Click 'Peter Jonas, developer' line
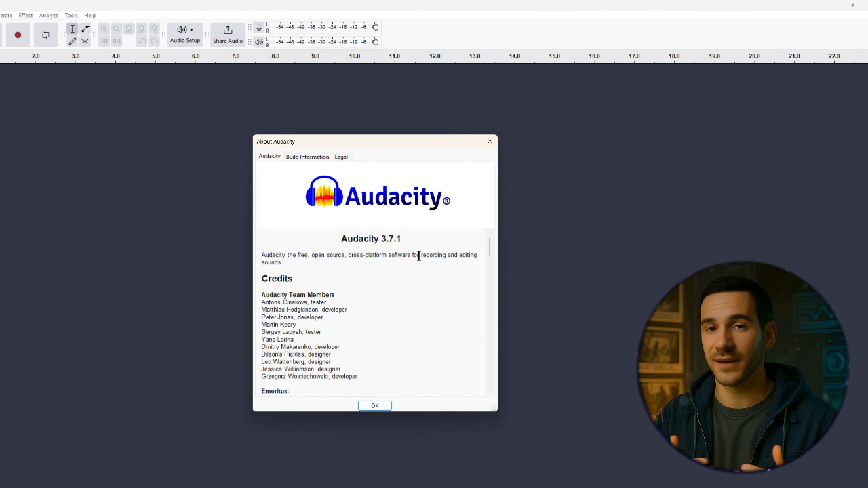Viewport: 868px width, 488px height. pos(292,317)
